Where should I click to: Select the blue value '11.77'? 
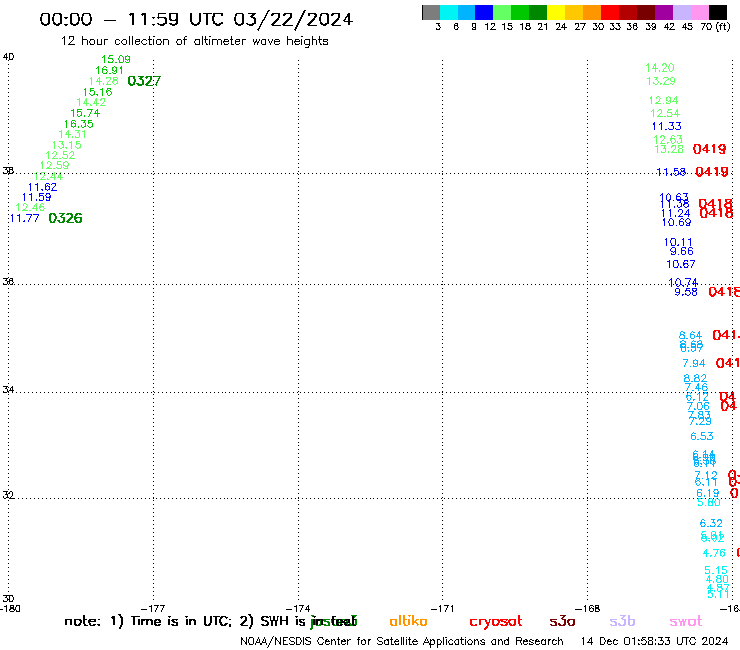[24, 219]
